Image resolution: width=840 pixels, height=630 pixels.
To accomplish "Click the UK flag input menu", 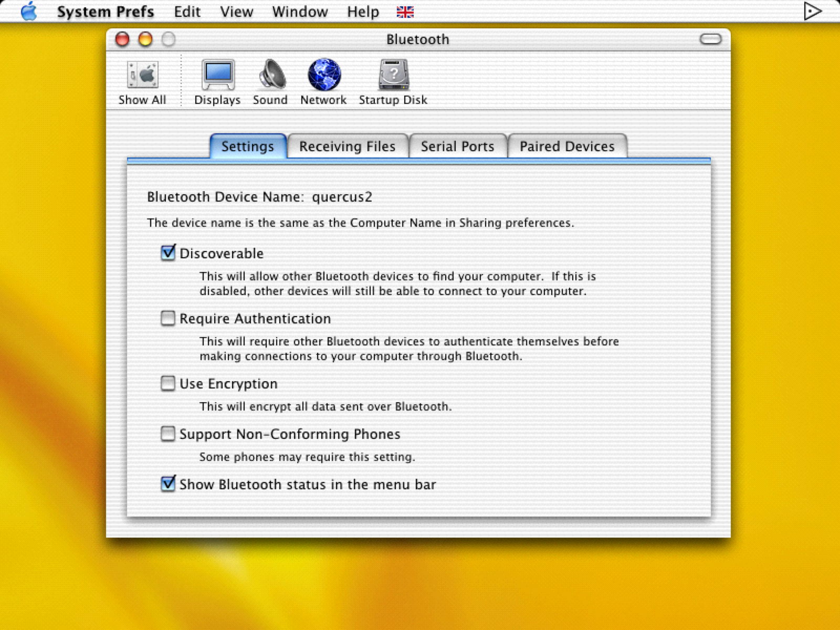I will click(x=405, y=12).
